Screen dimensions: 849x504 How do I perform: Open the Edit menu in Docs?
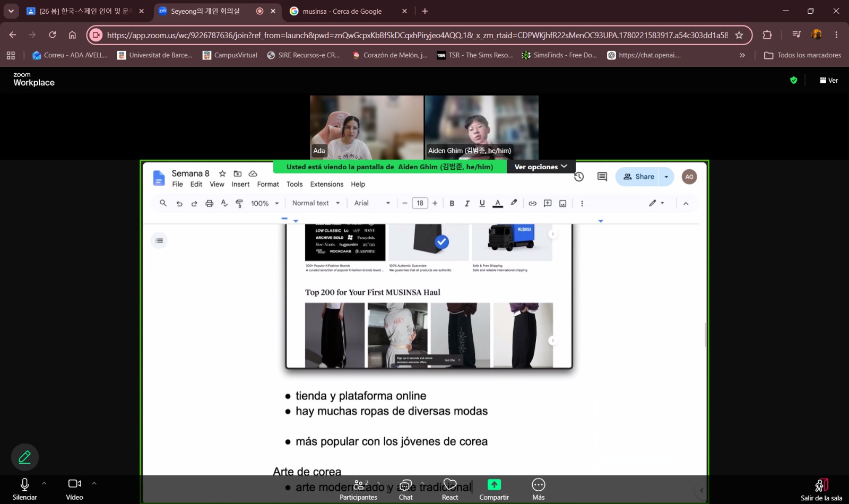(196, 184)
